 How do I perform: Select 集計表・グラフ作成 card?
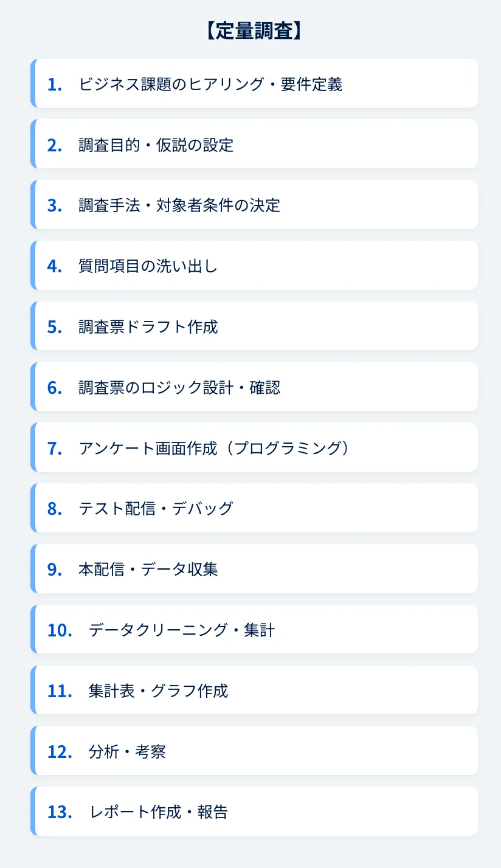pyautogui.click(x=158, y=691)
